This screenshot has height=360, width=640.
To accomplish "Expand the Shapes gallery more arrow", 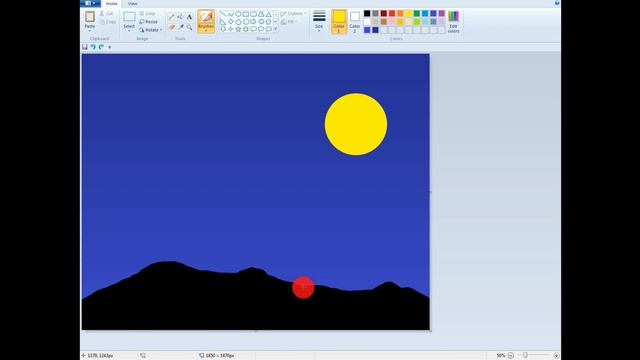I will (x=276, y=29).
